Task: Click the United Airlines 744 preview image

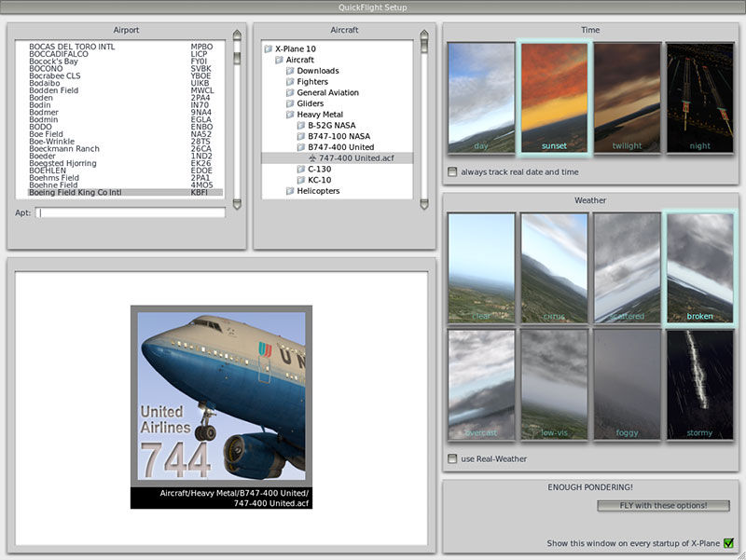Action: pos(221,407)
